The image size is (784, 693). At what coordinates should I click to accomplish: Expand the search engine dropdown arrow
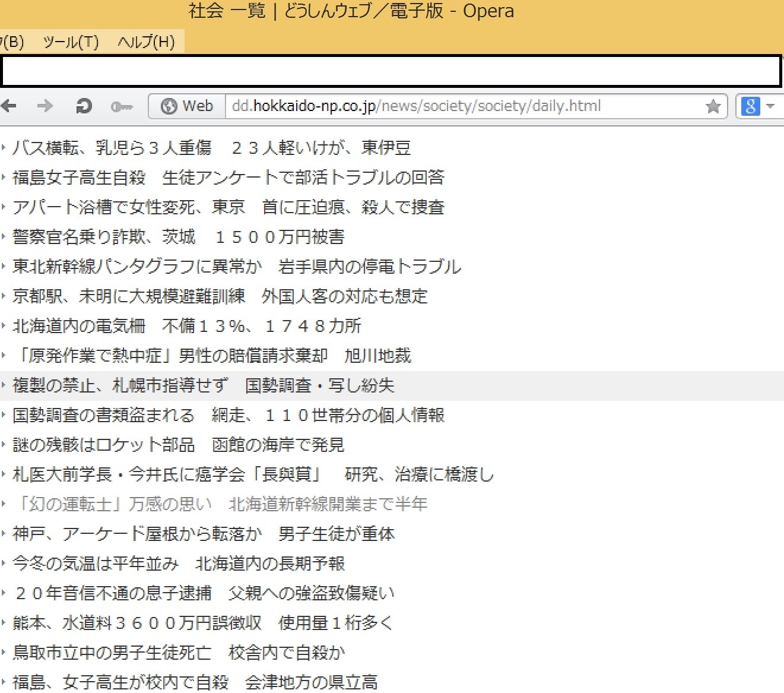tap(770, 106)
